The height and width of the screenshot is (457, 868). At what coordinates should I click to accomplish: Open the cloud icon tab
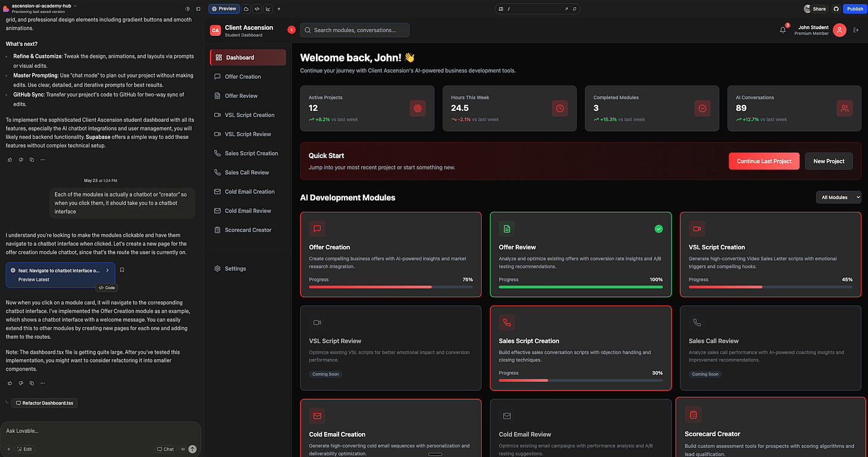(246, 9)
